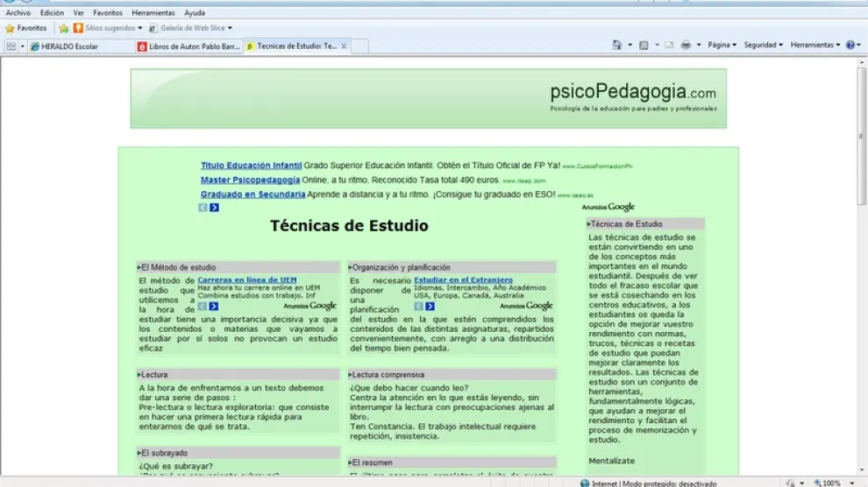Click the add to favorites bar icon

coord(63,28)
